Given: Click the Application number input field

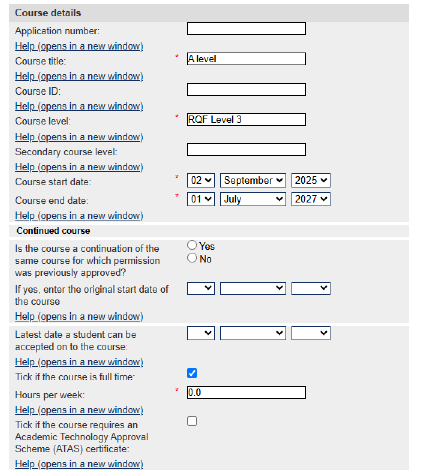Looking at the screenshot, I should [246, 29].
